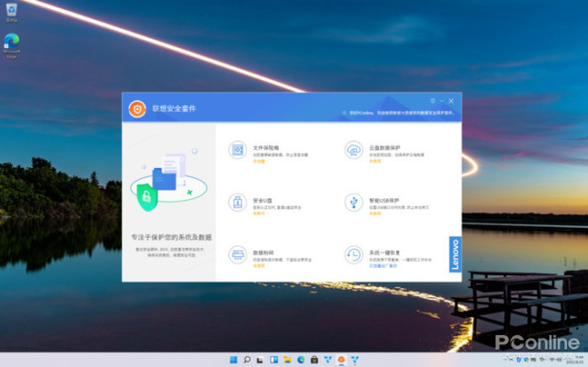Open the Windows Start menu
The width and height of the screenshot is (588, 367).
point(233,360)
